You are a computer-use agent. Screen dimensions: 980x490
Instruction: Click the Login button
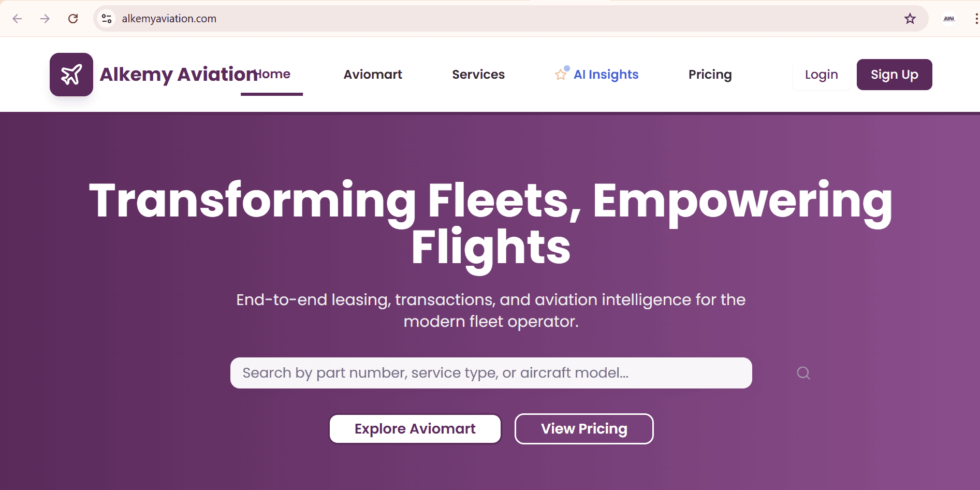point(821,74)
